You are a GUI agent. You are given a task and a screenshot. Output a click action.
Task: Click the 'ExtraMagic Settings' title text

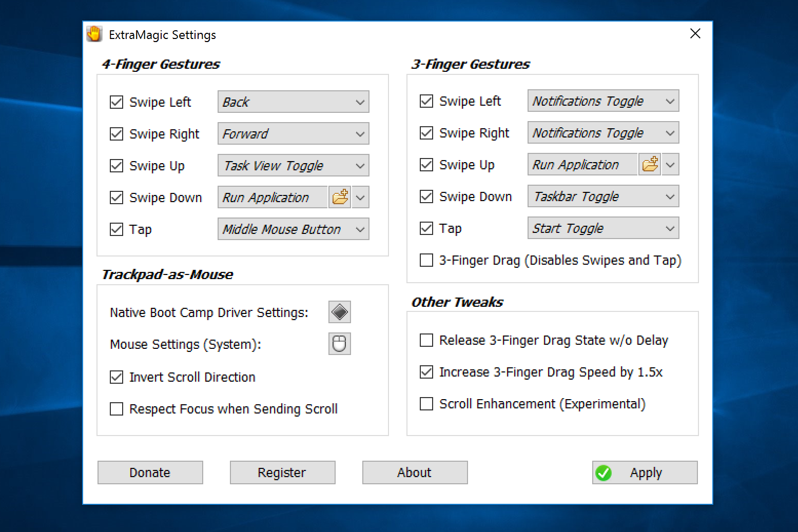pos(162,35)
